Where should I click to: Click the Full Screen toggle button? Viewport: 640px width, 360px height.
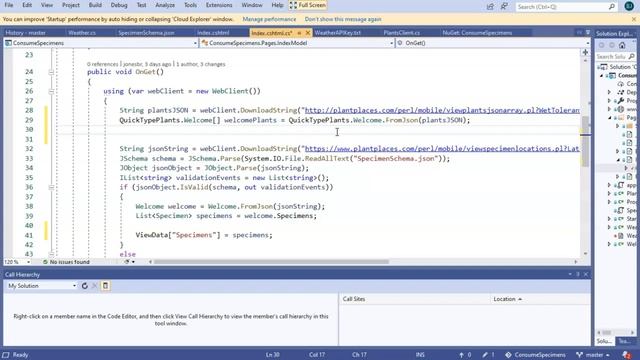pyautogui.click(x=308, y=5)
